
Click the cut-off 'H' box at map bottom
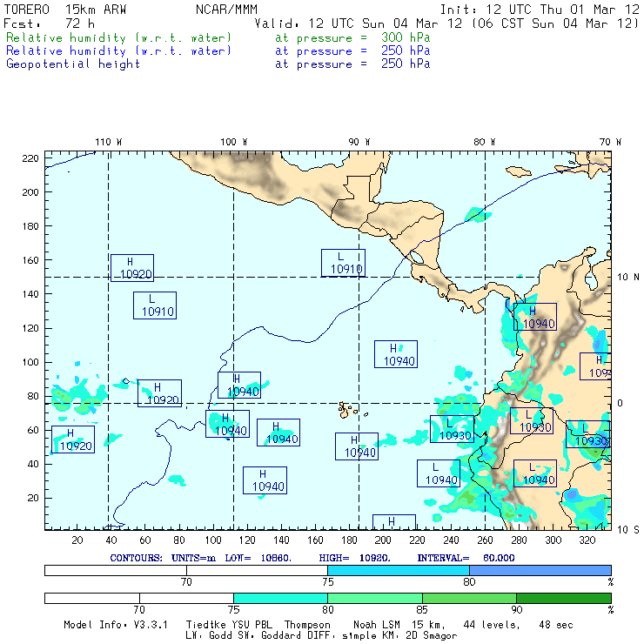394,522
